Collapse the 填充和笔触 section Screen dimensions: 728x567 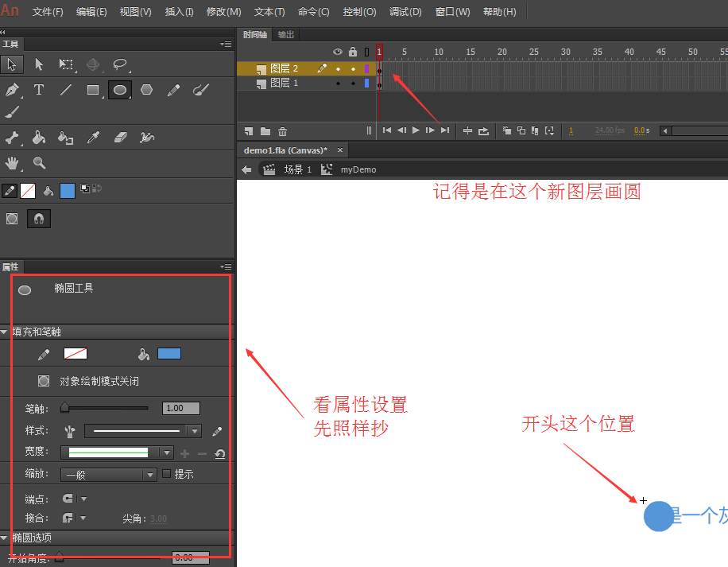click(4, 332)
